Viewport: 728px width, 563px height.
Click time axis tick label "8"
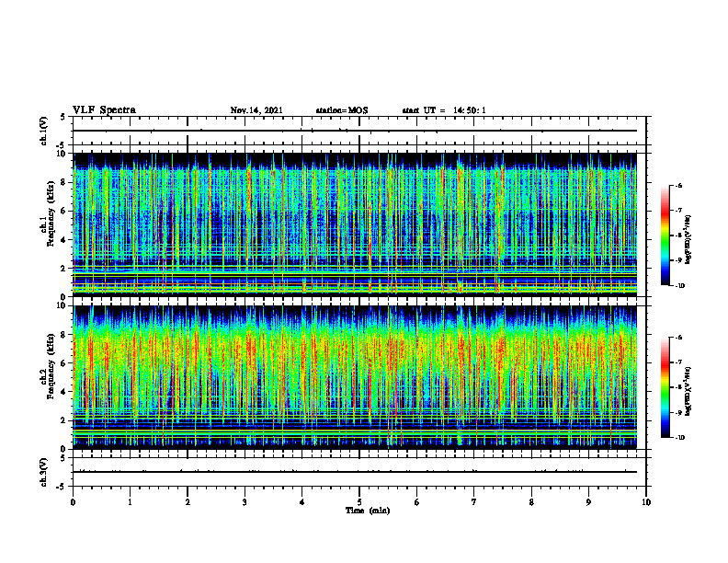click(x=531, y=502)
